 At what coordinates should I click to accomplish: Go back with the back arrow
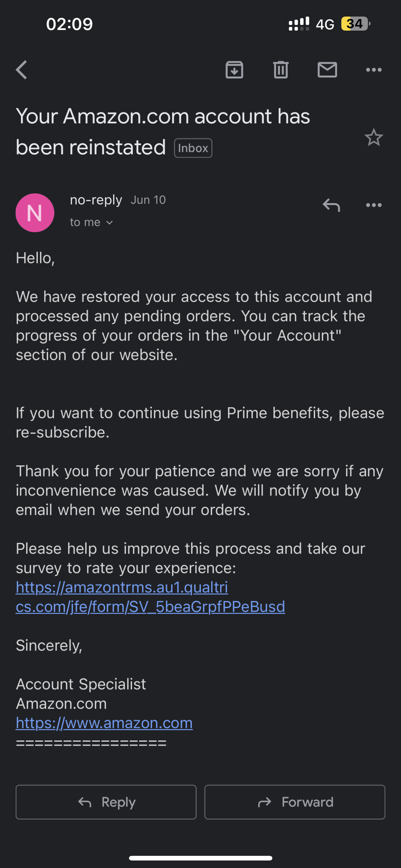(x=22, y=70)
